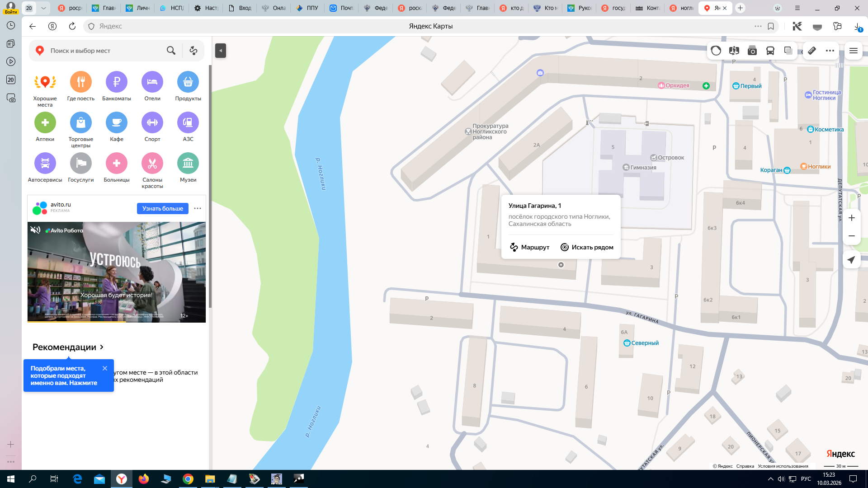Select the ruler distance measurement tool
Viewport: 868px width, 488px height.
(812, 51)
